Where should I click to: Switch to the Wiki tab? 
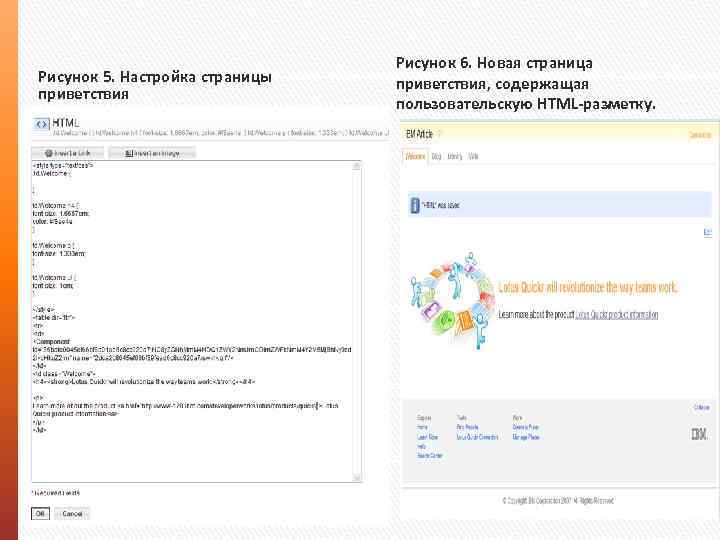tap(473, 157)
